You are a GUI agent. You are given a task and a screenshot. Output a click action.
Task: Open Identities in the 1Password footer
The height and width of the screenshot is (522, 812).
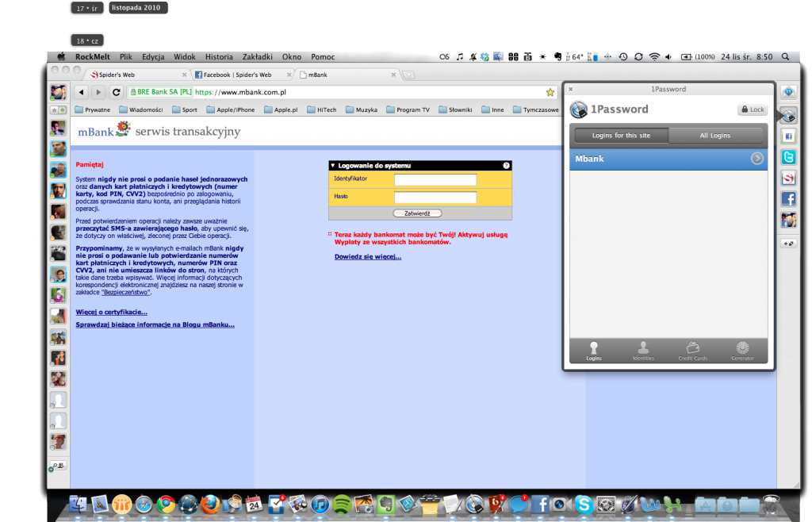click(x=643, y=351)
